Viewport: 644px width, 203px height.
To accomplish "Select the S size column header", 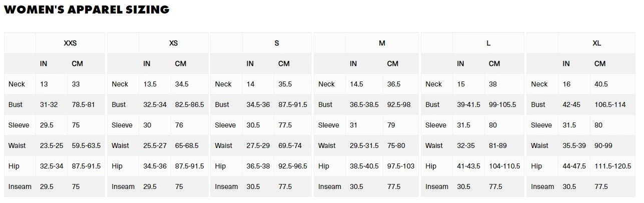I will [277, 43].
